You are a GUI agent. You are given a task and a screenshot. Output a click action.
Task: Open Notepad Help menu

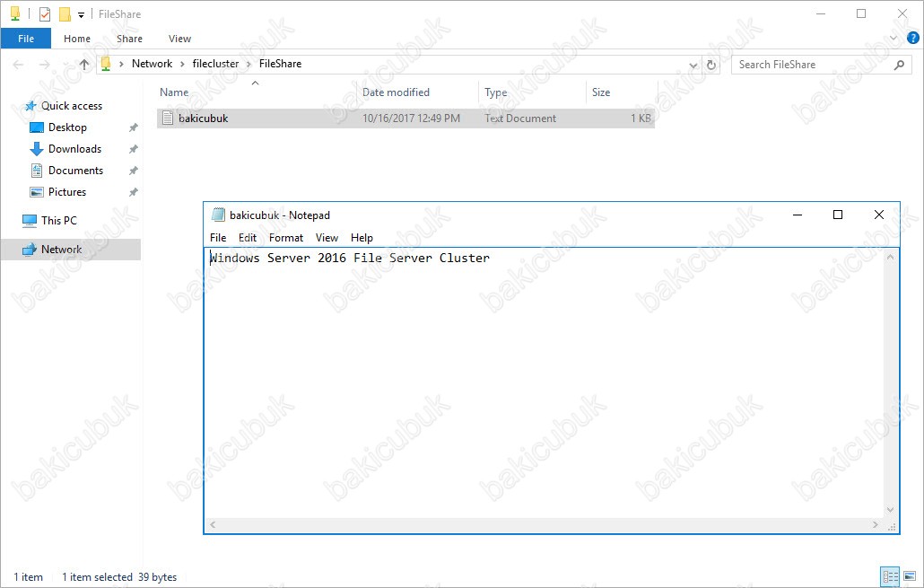click(x=362, y=238)
